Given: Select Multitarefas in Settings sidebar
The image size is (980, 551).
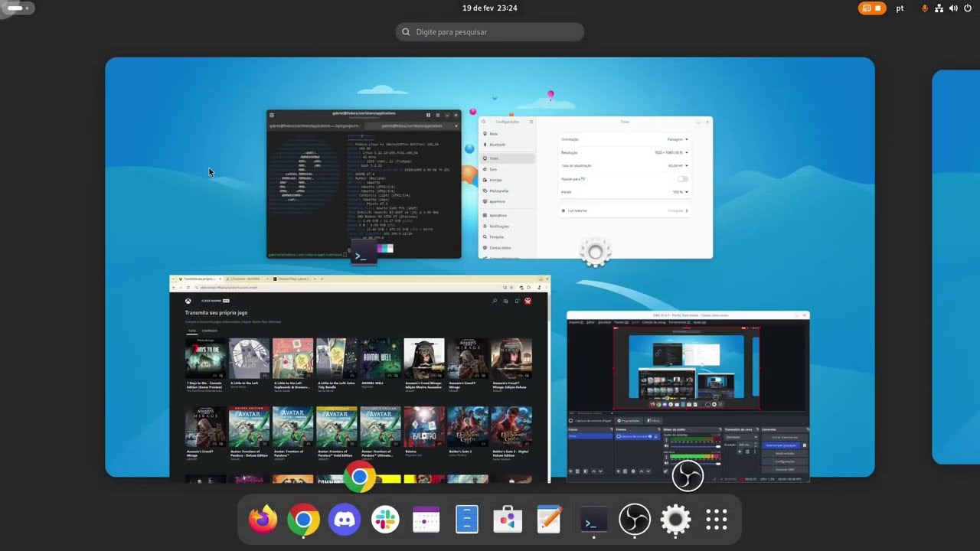Looking at the screenshot, I should tap(507, 191).
